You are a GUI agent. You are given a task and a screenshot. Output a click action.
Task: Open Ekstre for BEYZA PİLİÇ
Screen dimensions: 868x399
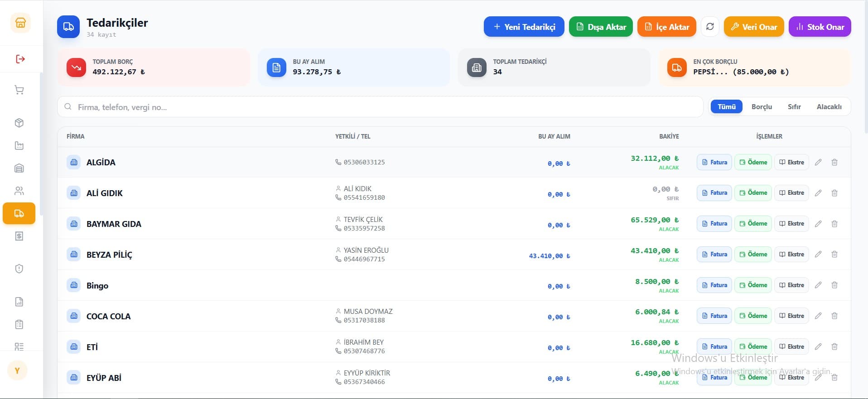[791, 254]
